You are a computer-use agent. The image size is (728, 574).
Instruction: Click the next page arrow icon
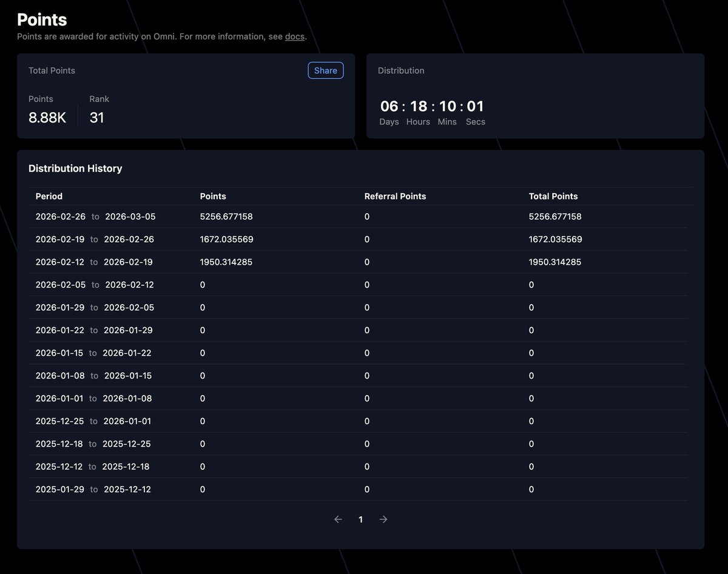383,519
